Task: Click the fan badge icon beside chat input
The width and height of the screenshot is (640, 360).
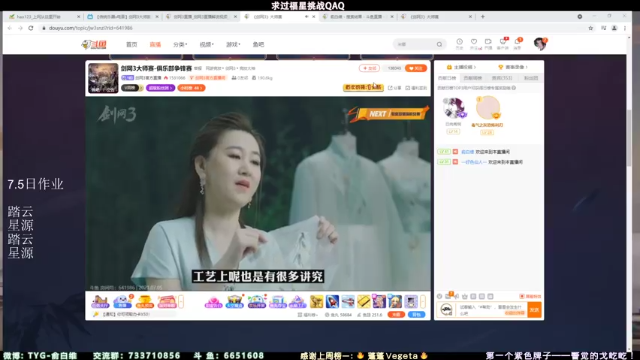Action: click(x=447, y=310)
